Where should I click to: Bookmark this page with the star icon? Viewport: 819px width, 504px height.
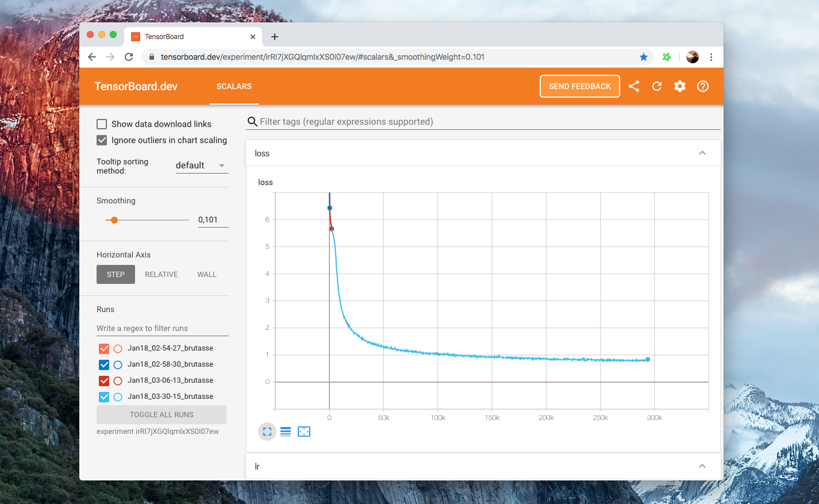click(x=644, y=57)
